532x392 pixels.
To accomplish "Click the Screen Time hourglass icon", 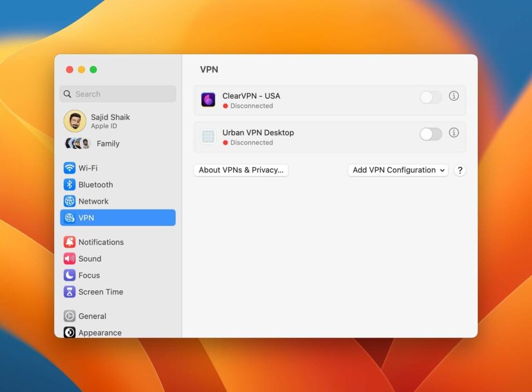I will click(70, 292).
